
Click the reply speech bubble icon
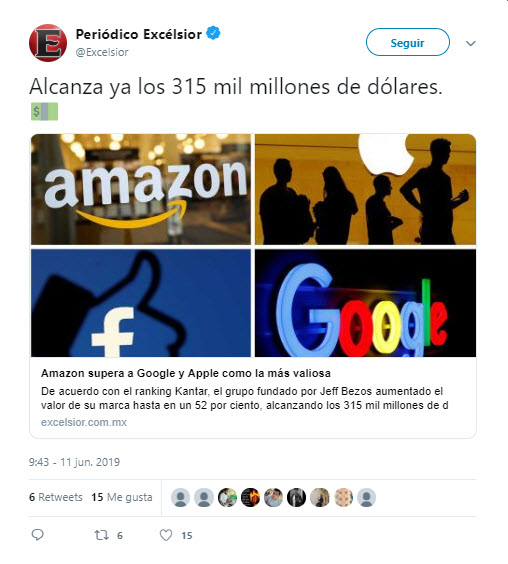[37, 535]
